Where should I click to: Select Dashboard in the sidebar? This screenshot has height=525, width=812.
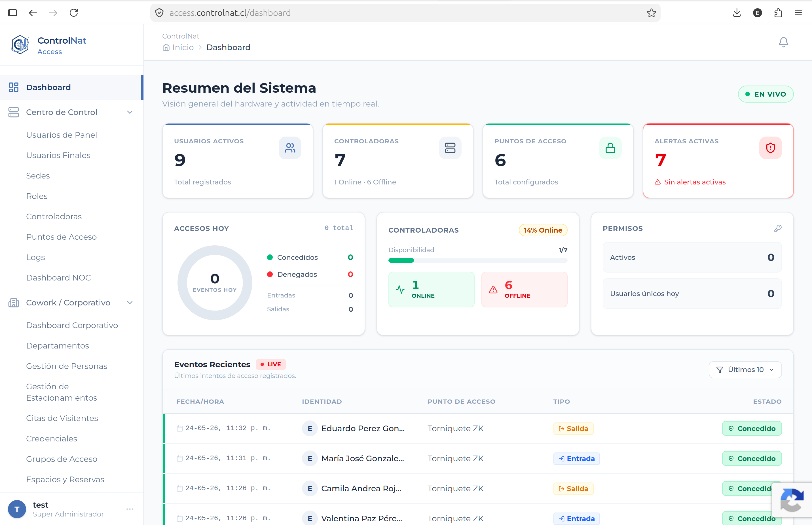pyautogui.click(x=72, y=87)
